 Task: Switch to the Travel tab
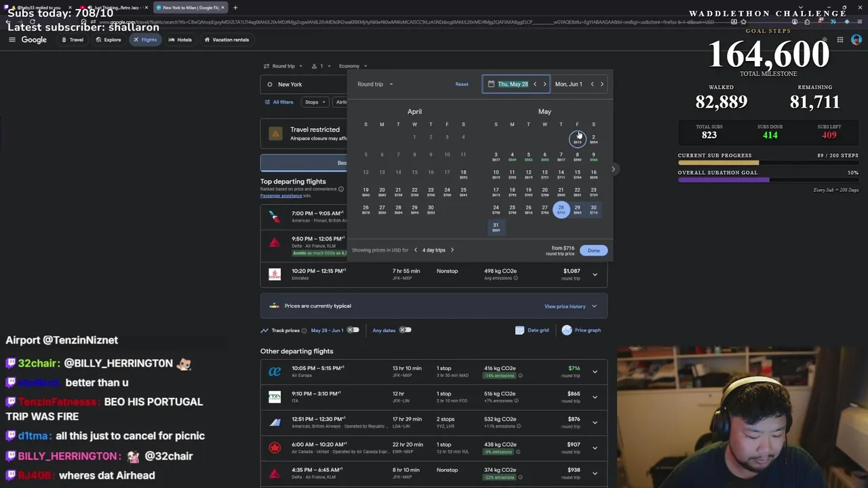click(x=72, y=39)
